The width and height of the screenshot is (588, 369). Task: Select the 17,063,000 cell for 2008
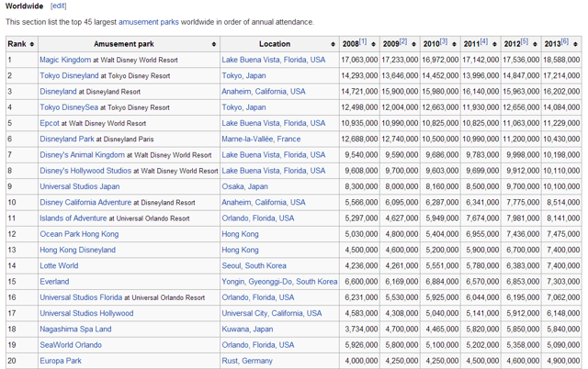tap(359, 60)
